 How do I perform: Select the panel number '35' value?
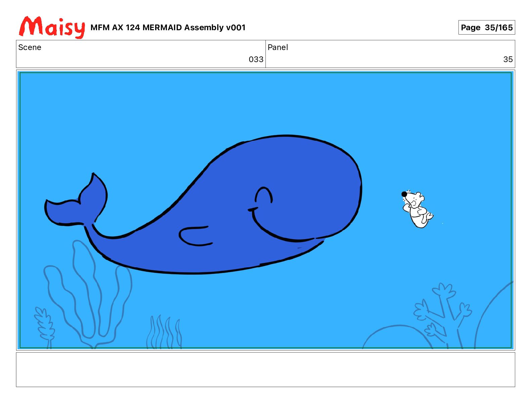[x=508, y=59]
